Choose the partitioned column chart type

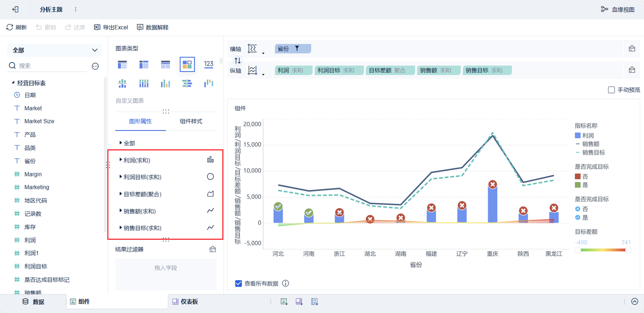click(122, 83)
